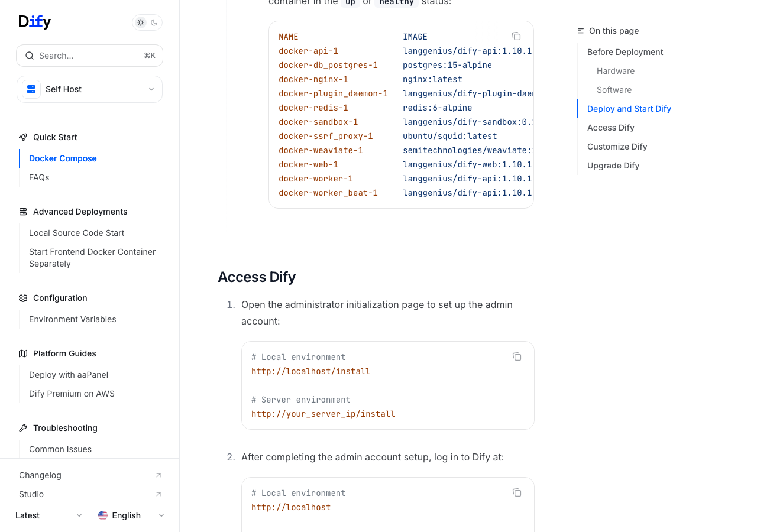Viewport: 757px width, 532px height.
Task: Open Local Source Code Start page
Action: pyautogui.click(x=76, y=233)
